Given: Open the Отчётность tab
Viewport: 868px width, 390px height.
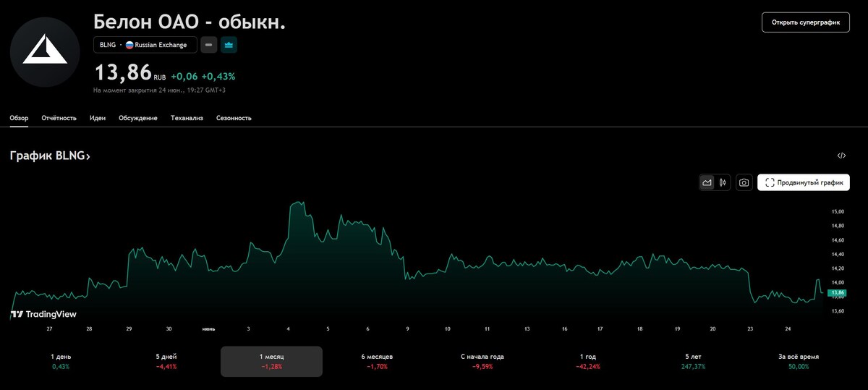Looking at the screenshot, I should point(59,118).
